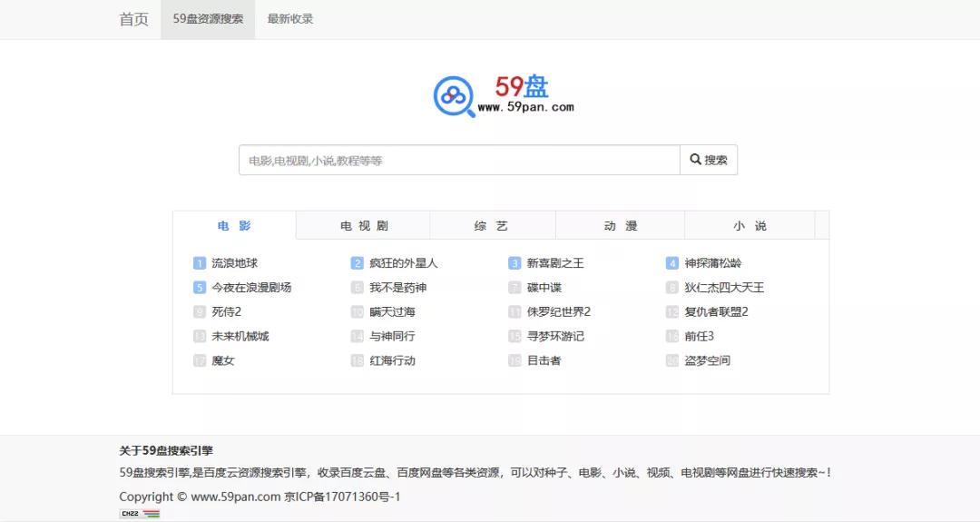Open the 寻梦环游记 link
This screenshot has height=522, width=980.
555,336
